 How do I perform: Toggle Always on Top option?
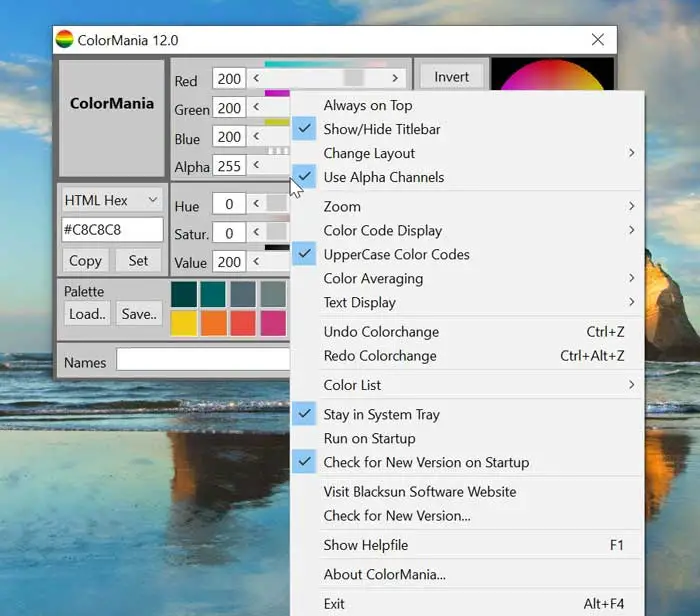tap(467, 105)
